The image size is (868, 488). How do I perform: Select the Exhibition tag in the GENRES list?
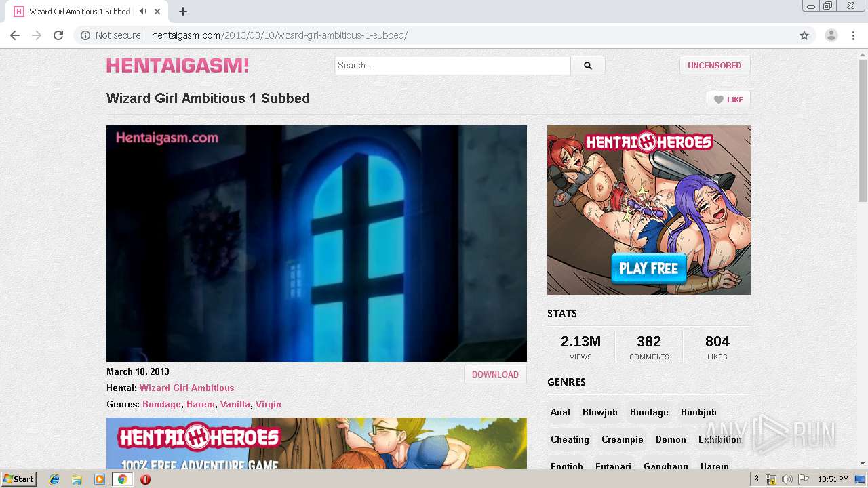pos(719,439)
